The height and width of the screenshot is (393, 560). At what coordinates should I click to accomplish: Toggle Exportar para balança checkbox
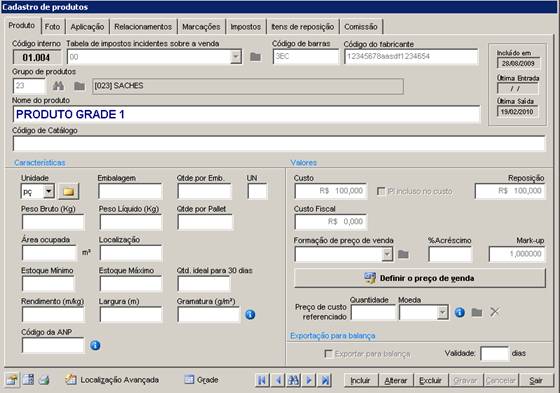click(x=328, y=354)
